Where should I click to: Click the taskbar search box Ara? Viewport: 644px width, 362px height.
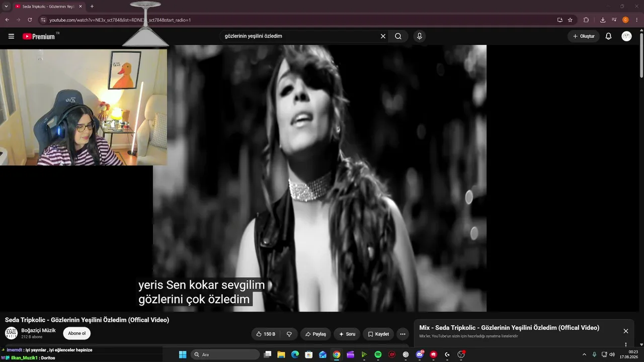(225, 354)
